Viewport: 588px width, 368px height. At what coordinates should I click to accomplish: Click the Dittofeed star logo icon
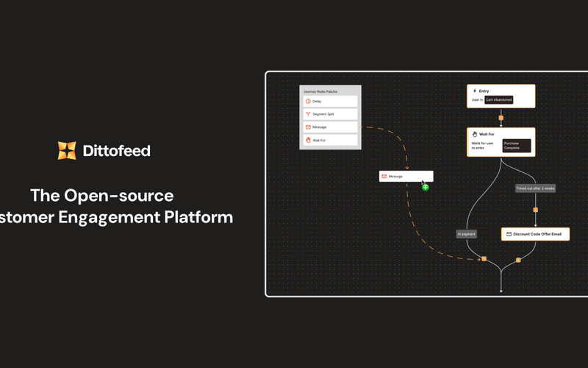point(67,151)
